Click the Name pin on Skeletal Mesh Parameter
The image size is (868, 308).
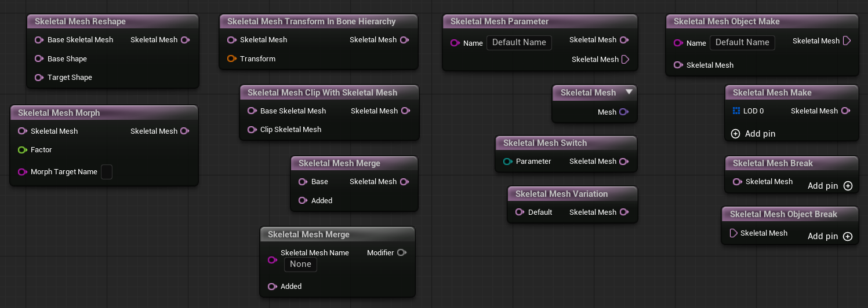pyautogui.click(x=455, y=43)
